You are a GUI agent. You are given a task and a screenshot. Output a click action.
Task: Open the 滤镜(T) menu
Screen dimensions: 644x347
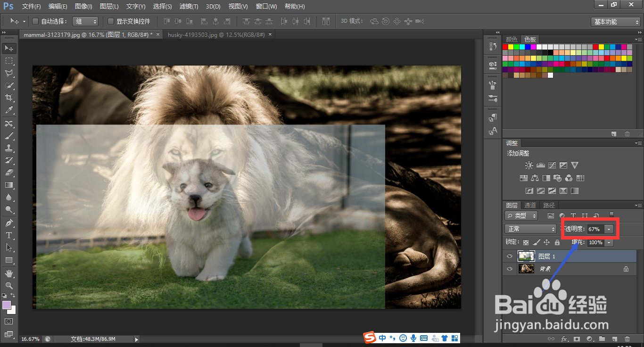(x=189, y=7)
